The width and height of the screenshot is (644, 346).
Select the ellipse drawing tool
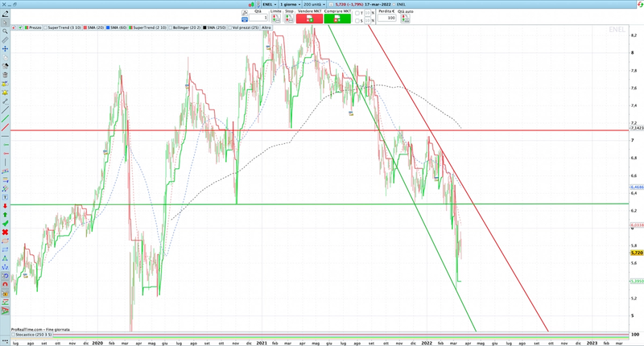pos(5,241)
